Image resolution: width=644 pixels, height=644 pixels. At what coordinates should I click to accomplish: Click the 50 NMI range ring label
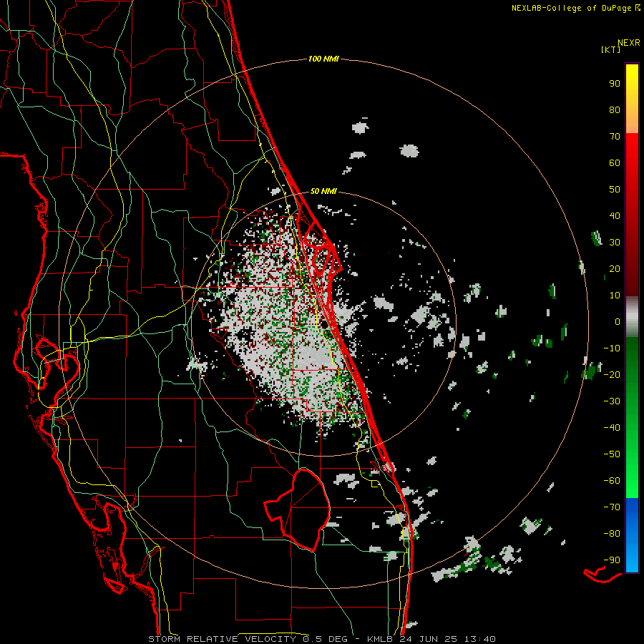[x=323, y=191]
